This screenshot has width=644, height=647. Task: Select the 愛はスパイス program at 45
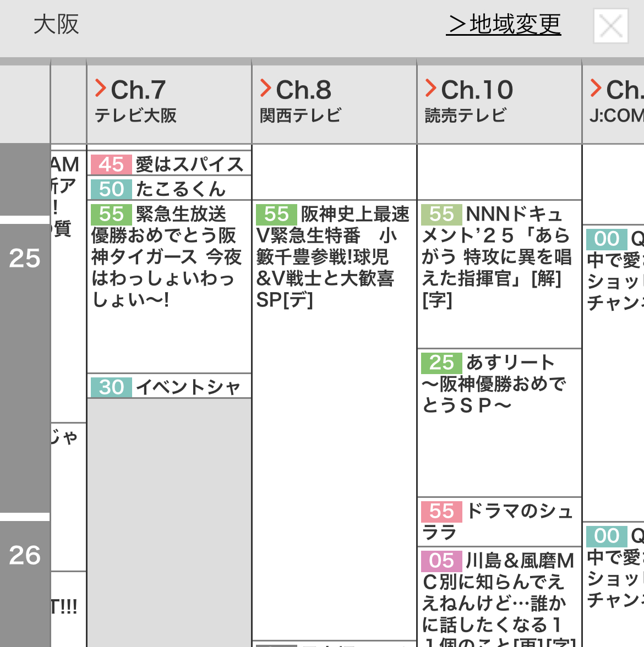(169, 164)
